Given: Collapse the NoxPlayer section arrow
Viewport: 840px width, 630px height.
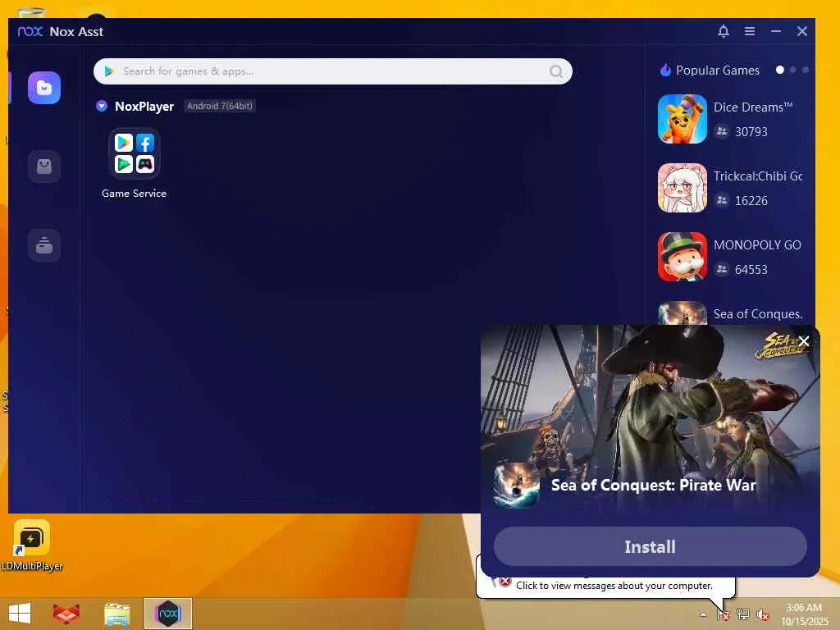Looking at the screenshot, I should click(101, 106).
